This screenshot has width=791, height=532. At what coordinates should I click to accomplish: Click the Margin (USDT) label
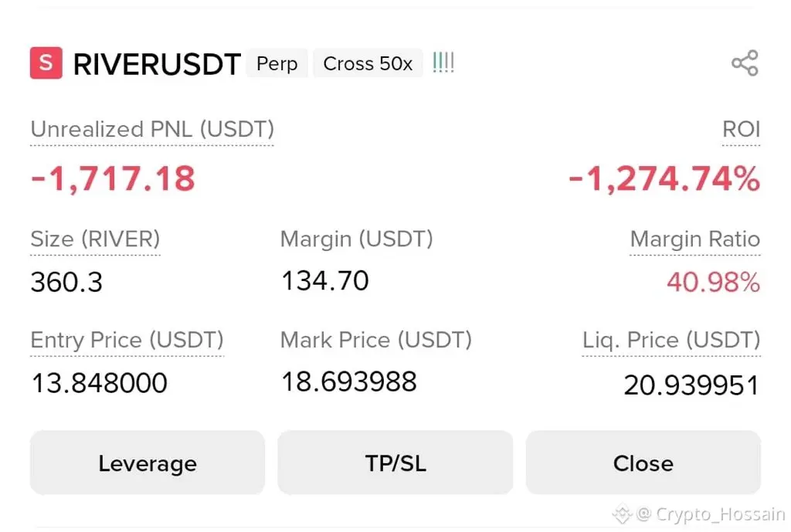click(356, 239)
